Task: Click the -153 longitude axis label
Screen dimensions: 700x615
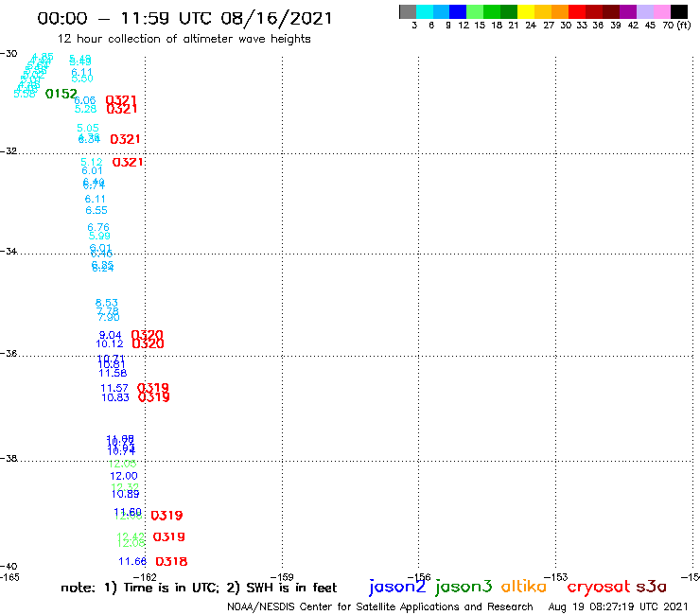Action: click(x=555, y=577)
